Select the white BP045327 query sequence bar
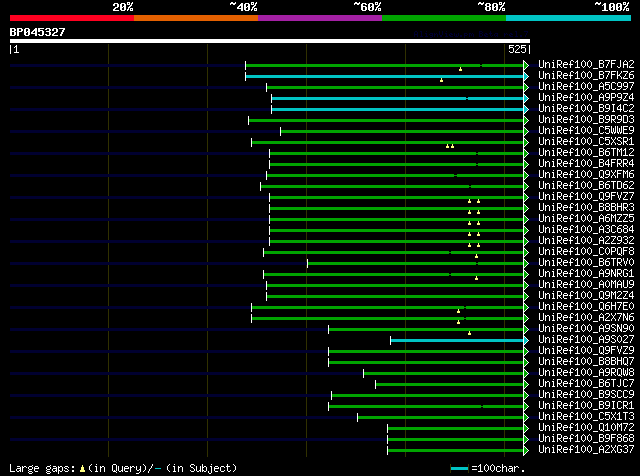The width and height of the screenshot is (640, 476). pos(270,41)
